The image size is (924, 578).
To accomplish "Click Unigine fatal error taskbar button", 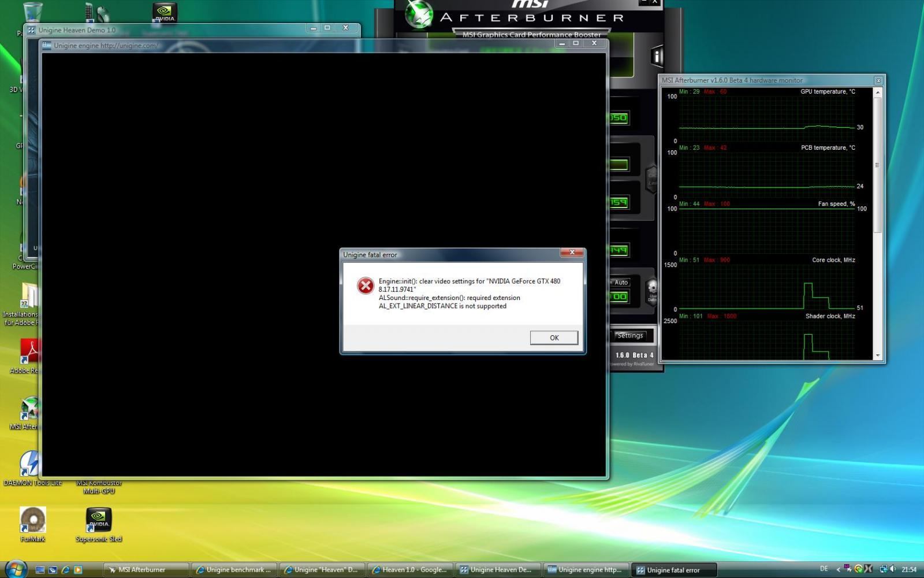I will pyautogui.click(x=674, y=570).
